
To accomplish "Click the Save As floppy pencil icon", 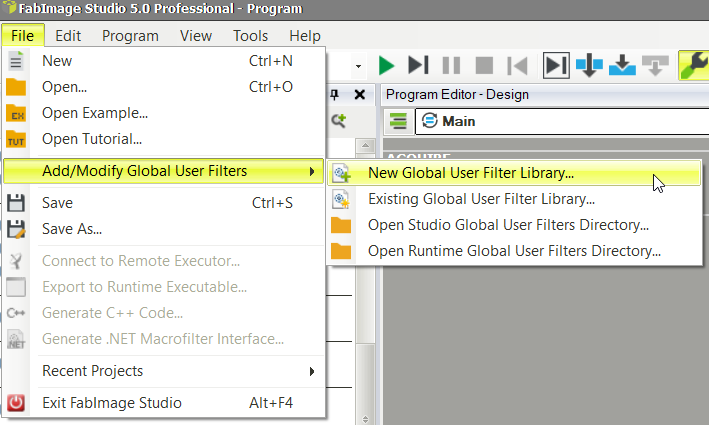I will (16, 229).
